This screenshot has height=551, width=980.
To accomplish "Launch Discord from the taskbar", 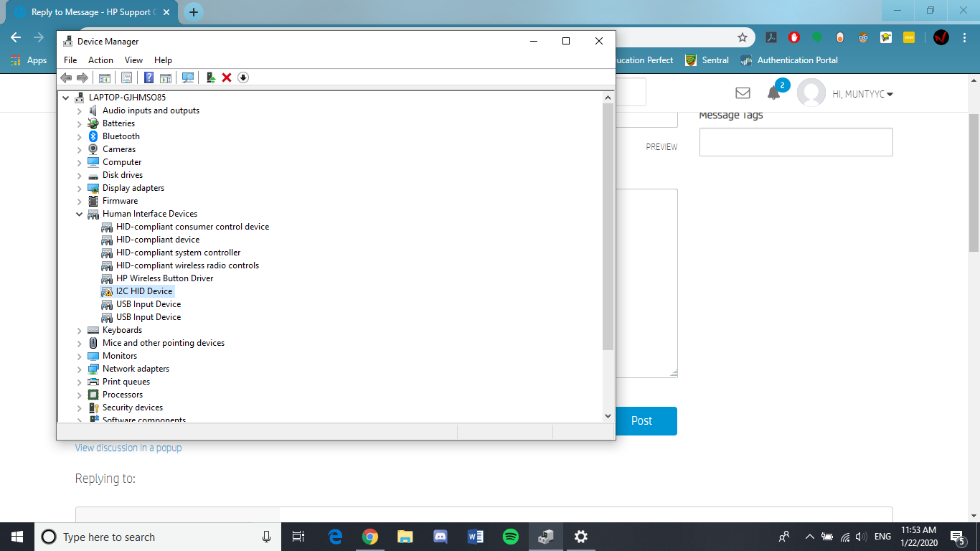I will point(440,536).
